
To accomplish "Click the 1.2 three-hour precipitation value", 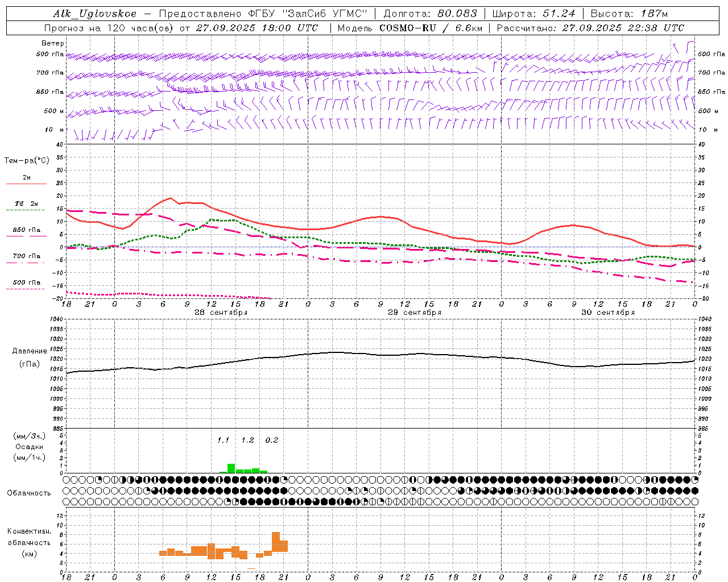I will 247,440.
